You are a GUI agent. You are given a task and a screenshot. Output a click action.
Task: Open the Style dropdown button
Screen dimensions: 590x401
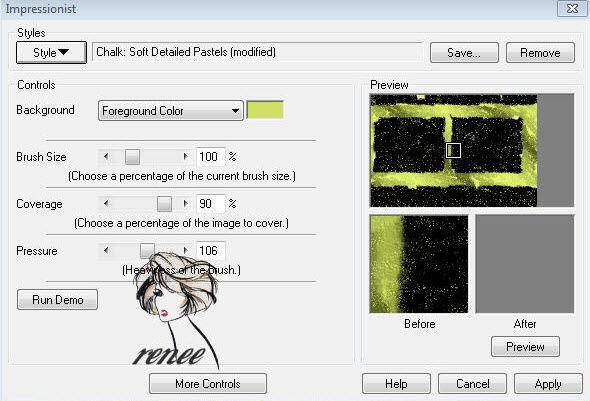pos(52,53)
